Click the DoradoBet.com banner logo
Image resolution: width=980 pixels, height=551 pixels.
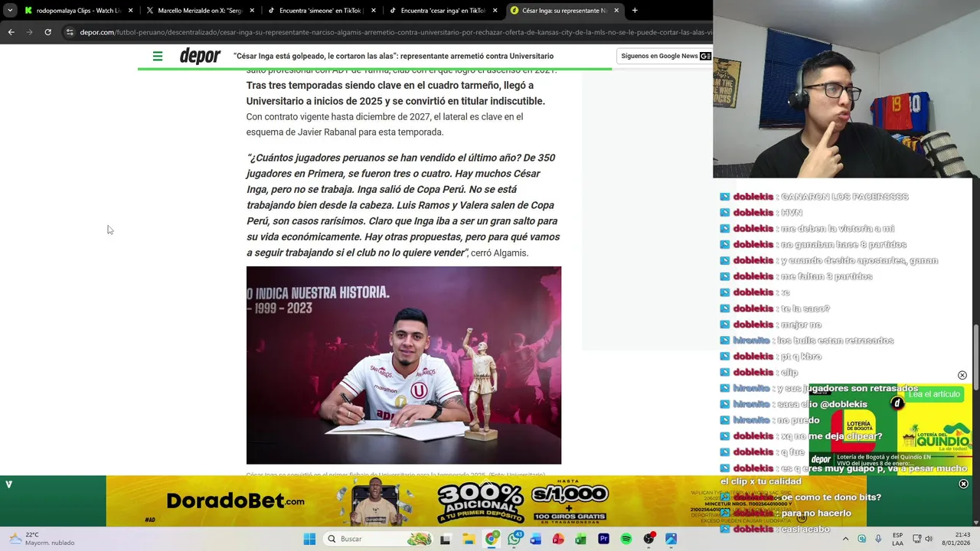pos(235,501)
